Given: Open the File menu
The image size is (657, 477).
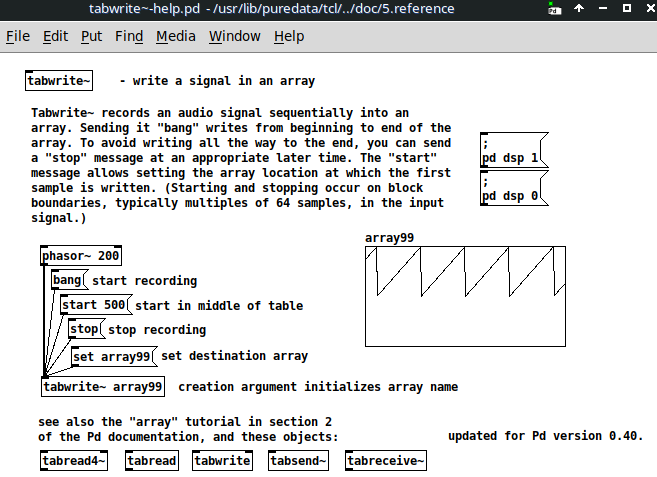Looking at the screenshot, I should pos(18,36).
